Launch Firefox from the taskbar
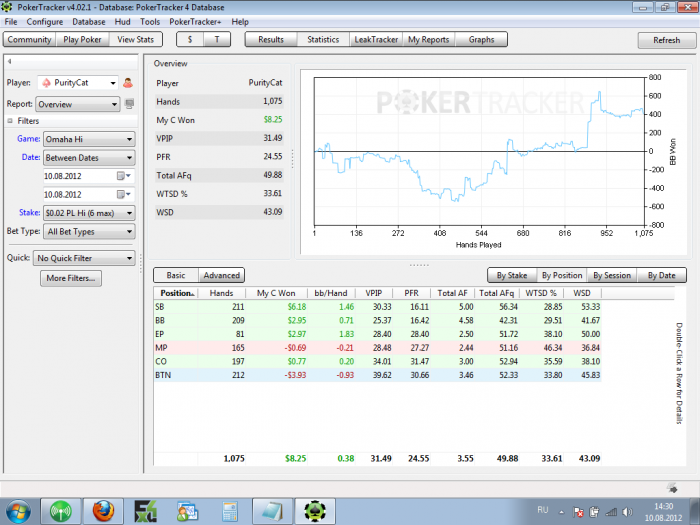 103,512
